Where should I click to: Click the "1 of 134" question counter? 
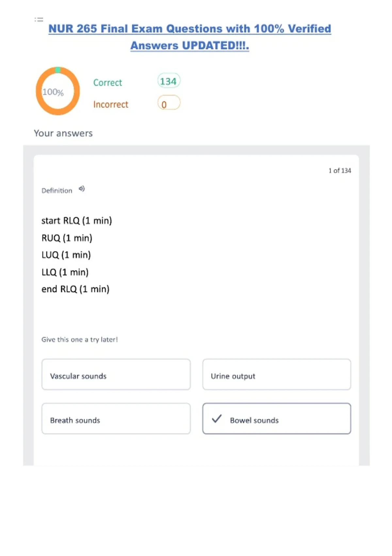[340, 171]
